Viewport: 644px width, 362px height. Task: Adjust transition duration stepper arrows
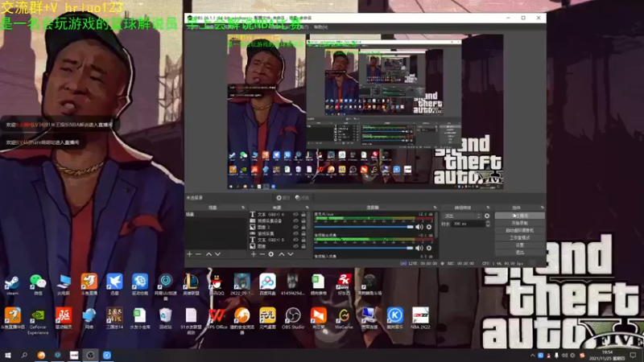point(488,224)
